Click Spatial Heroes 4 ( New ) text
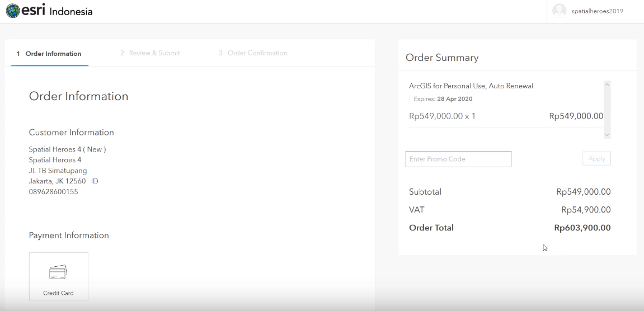 click(x=67, y=149)
